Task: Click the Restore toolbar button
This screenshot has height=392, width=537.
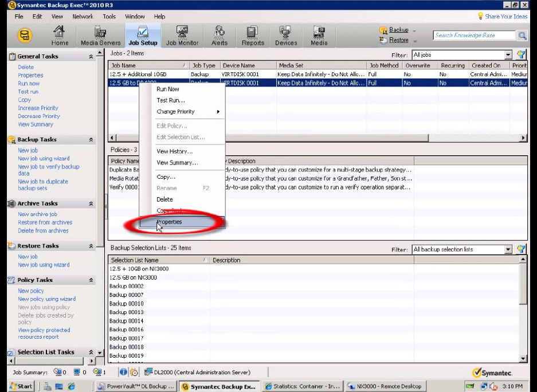Action: pos(394,40)
